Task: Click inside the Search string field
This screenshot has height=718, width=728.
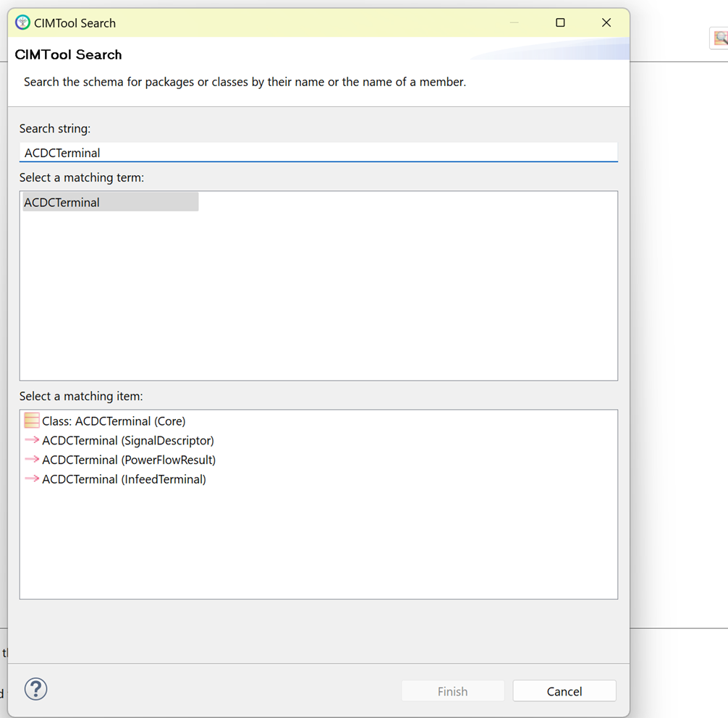Action: point(318,153)
